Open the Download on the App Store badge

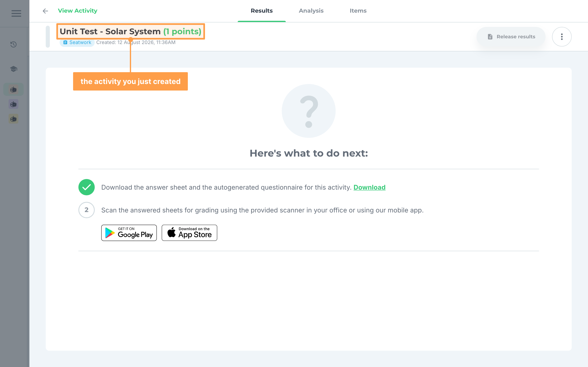pyautogui.click(x=189, y=233)
